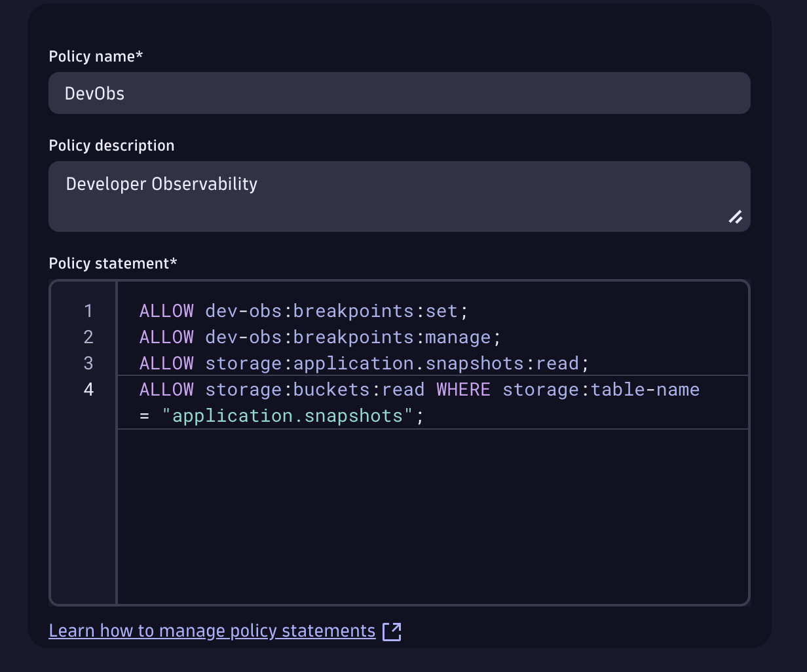
Task: Click the ALLOW keyword on line 1
Action: point(166,311)
